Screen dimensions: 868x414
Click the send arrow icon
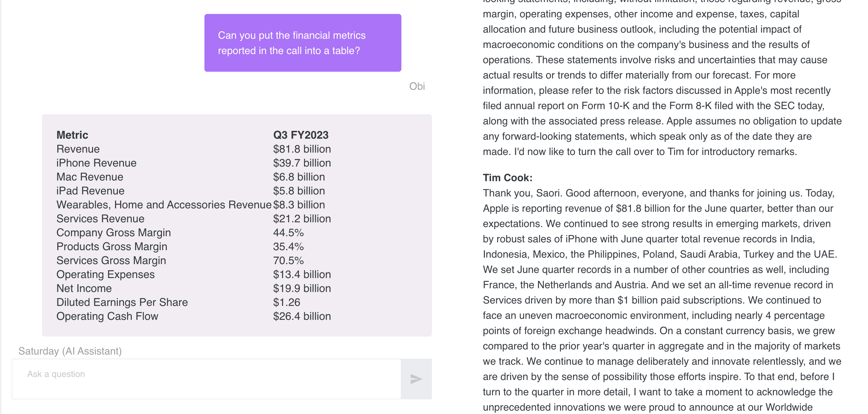[x=416, y=379]
